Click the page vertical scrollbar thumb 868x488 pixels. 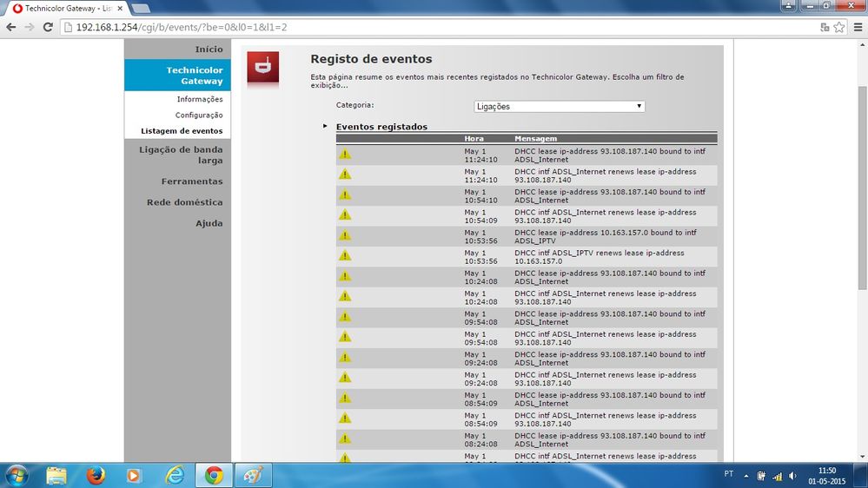tap(863, 188)
